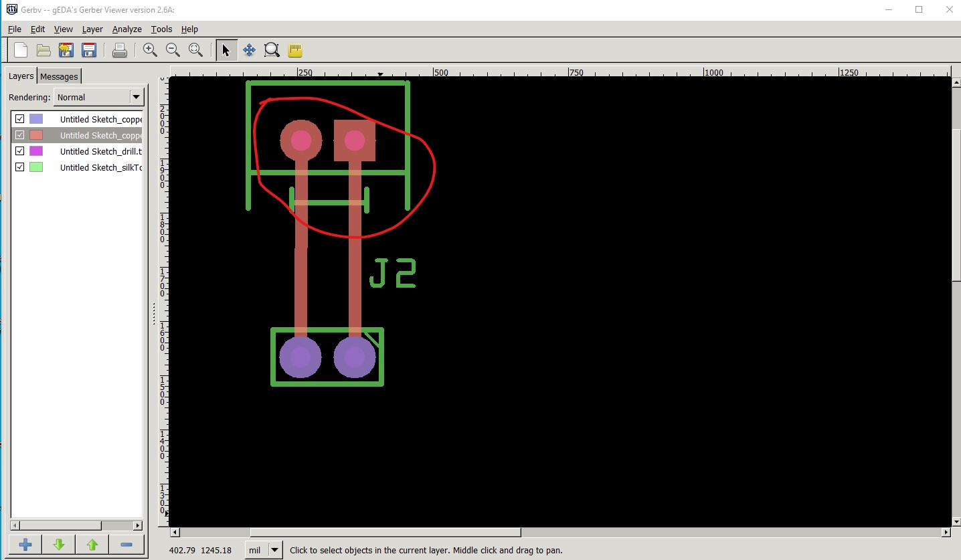Click the pink drill layer color swatch
Image resolution: width=961 pixels, height=560 pixels.
point(36,151)
